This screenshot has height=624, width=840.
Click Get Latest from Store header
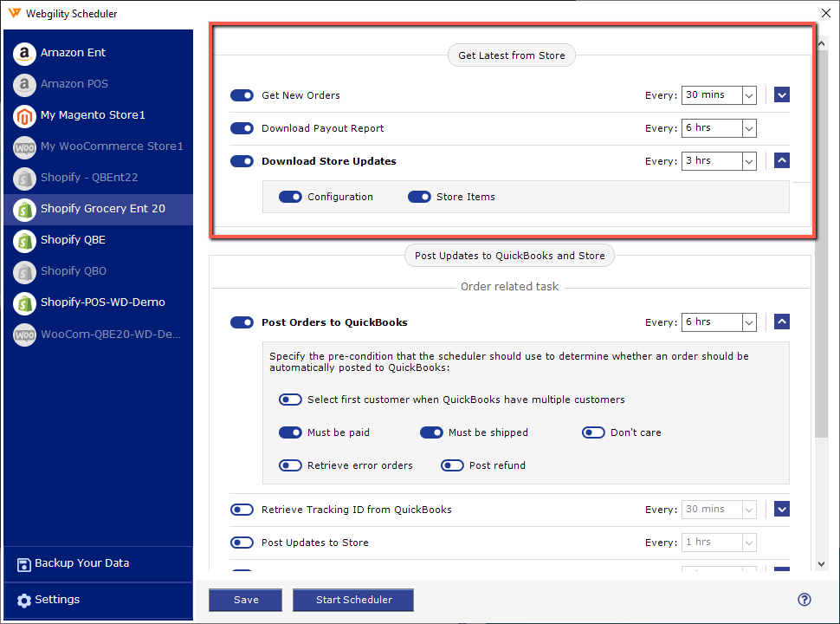(512, 55)
